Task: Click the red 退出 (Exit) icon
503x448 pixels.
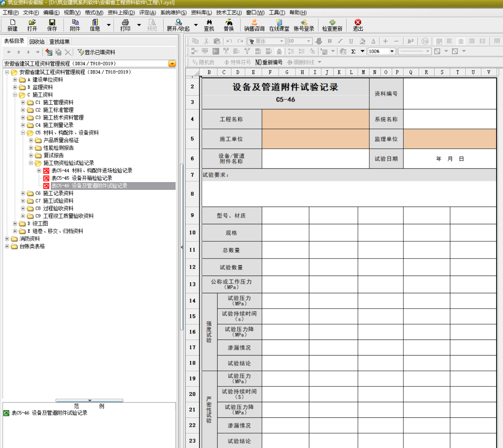Action: tap(358, 25)
